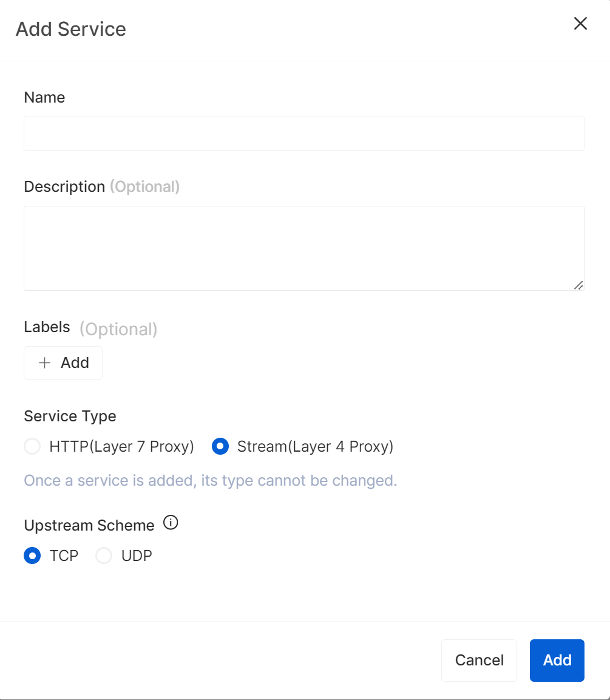Focus the Name input field
The height and width of the screenshot is (700, 610).
pyautogui.click(x=303, y=134)
